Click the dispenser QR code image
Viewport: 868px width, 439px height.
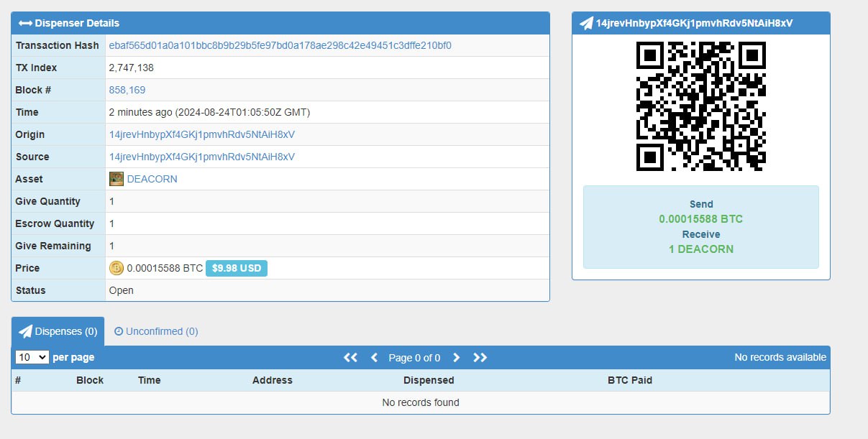click(x=701, y=106)
